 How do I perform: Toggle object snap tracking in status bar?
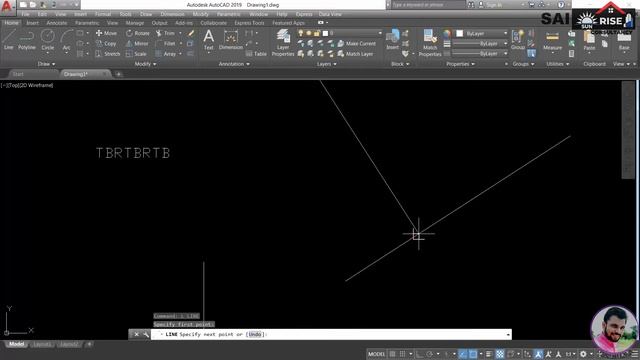462,354
